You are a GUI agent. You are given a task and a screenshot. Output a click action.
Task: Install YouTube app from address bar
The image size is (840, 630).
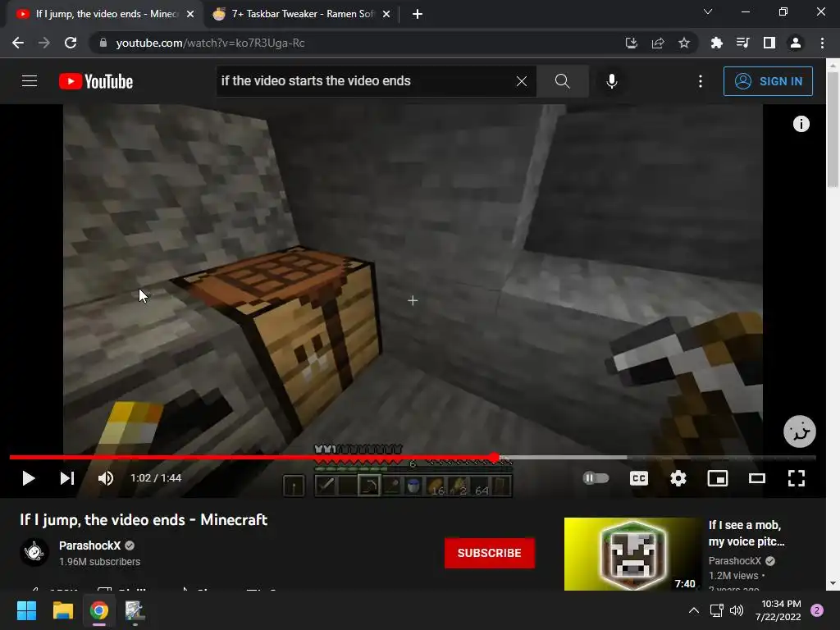(x=632, y=43)
